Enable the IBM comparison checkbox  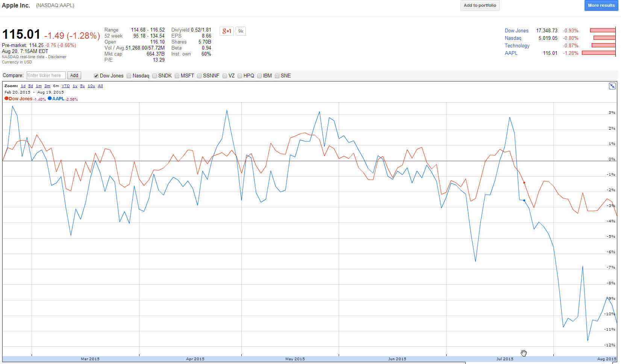click(259, 76)
